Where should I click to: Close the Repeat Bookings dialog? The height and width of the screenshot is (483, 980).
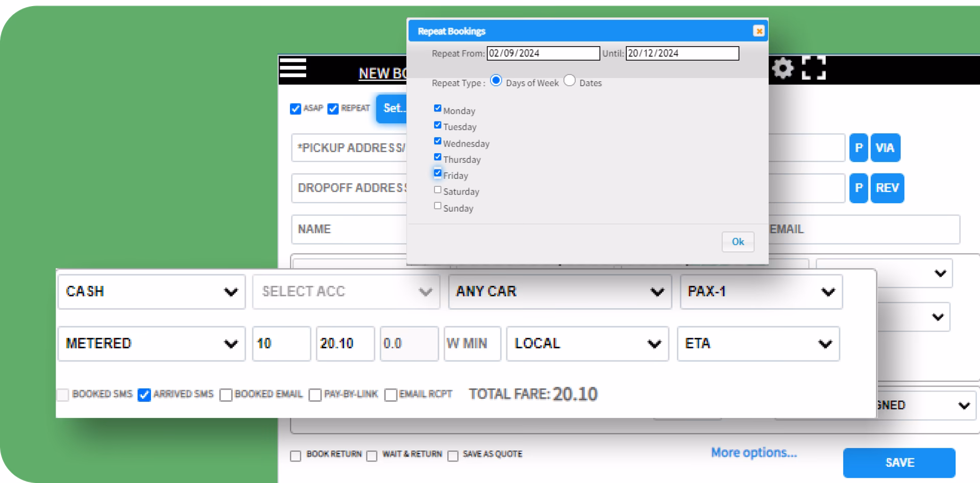tap(758, 31)
